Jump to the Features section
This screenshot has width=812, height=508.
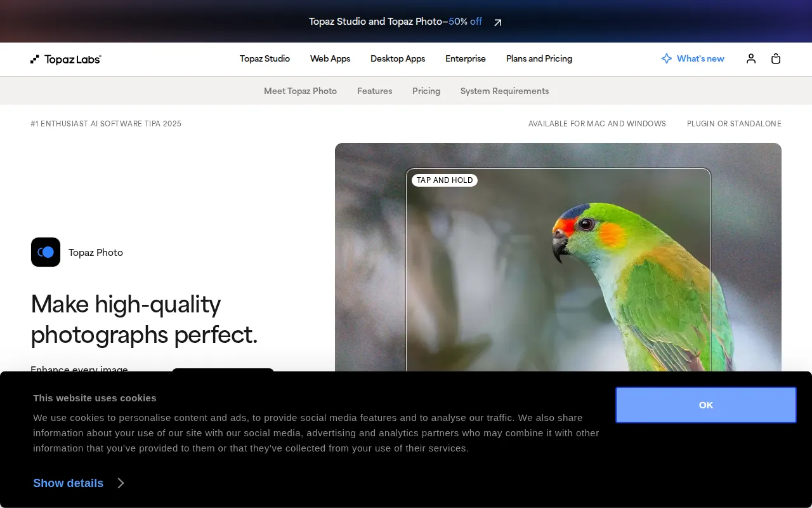coord(374,91)
